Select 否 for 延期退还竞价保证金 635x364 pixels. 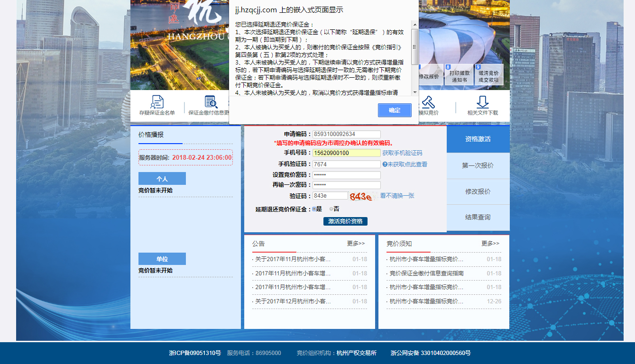(331, 209)
